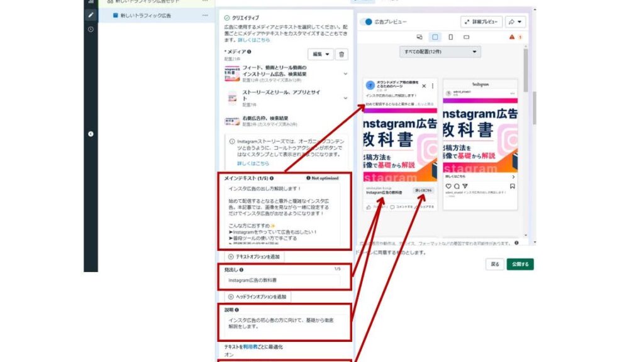Expand the ストーリーズとリール placement row
Viewport: 644px width, 362px height.
[x=345, y=98]
